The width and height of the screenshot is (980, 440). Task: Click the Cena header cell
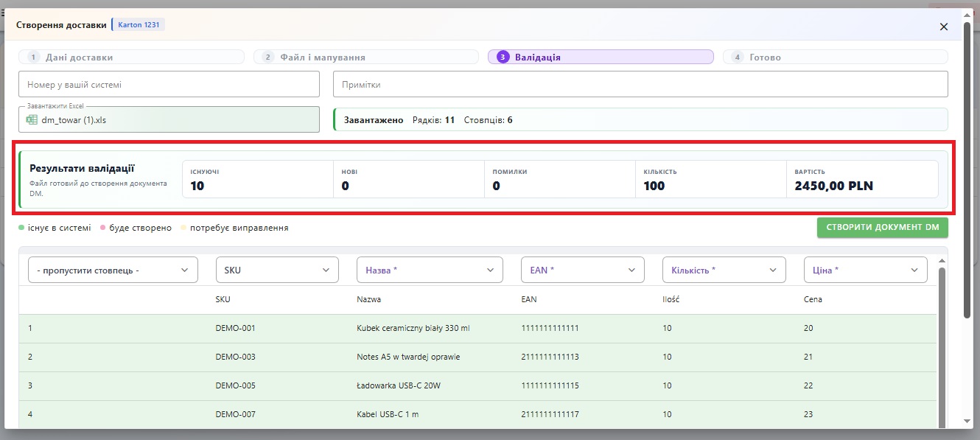point(813,299)
